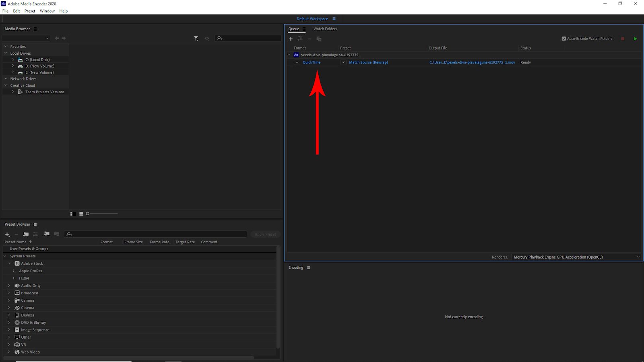Switch Media Browser to thumbnail view
The width and height of the screenshot is (644, 362).
click(81, 214)
